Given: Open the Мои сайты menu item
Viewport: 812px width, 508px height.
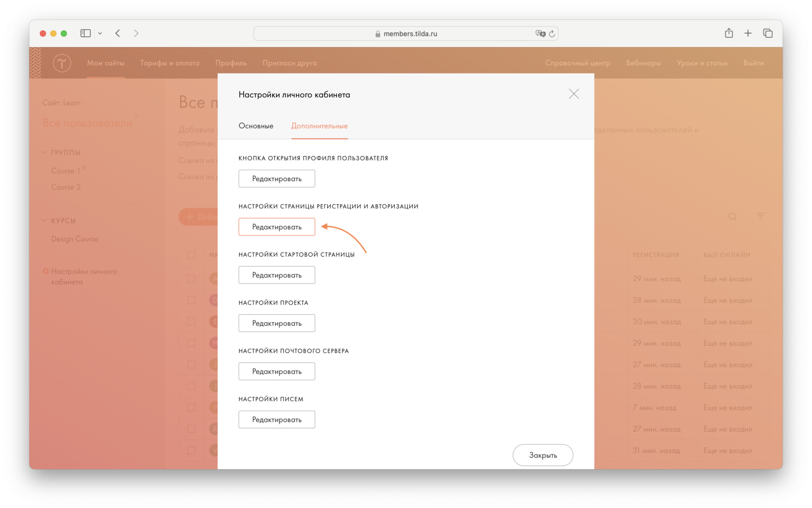Looking at the screenshot, I should (x=106, y=63).
